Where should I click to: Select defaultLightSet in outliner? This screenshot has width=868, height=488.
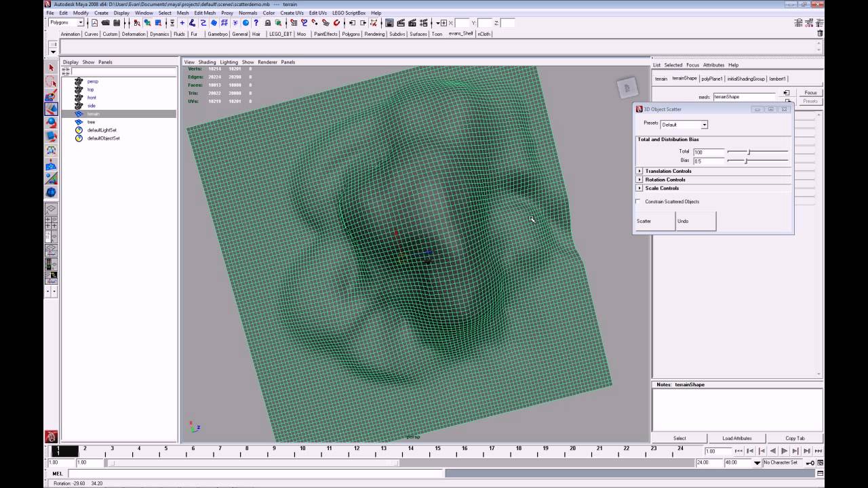point(102,130)
